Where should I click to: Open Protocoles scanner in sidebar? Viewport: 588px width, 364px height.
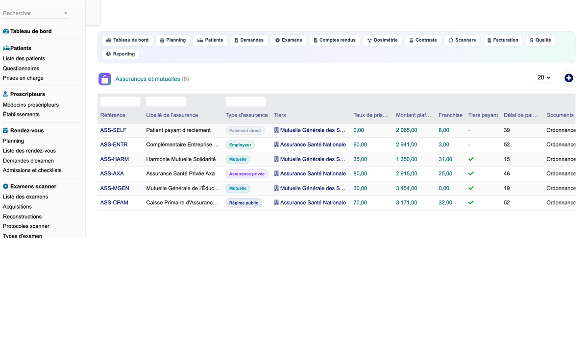pyautogui.click(x=26, y=226)
